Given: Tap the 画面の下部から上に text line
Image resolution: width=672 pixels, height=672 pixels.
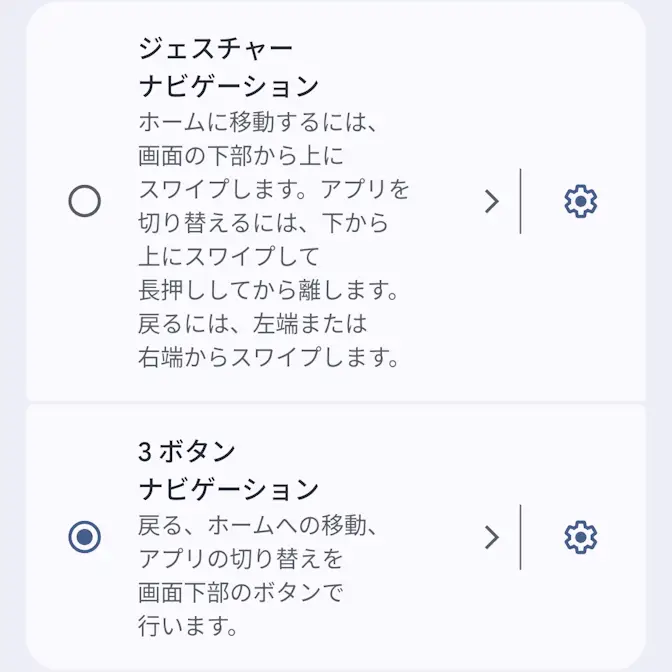Looking at the screenshot, I should click(x=240, y=156).
